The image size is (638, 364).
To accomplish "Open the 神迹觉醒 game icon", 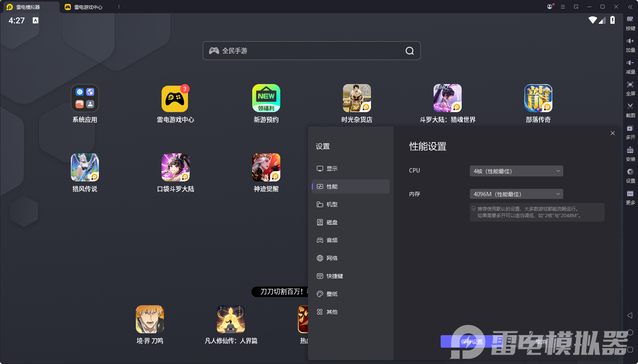I will tap(266, 167).
